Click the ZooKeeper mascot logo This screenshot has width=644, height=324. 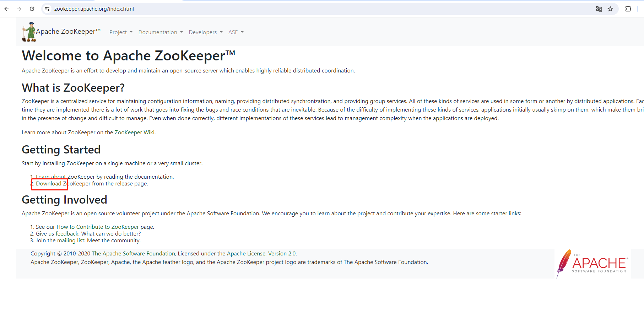click(x=29, y=32)
